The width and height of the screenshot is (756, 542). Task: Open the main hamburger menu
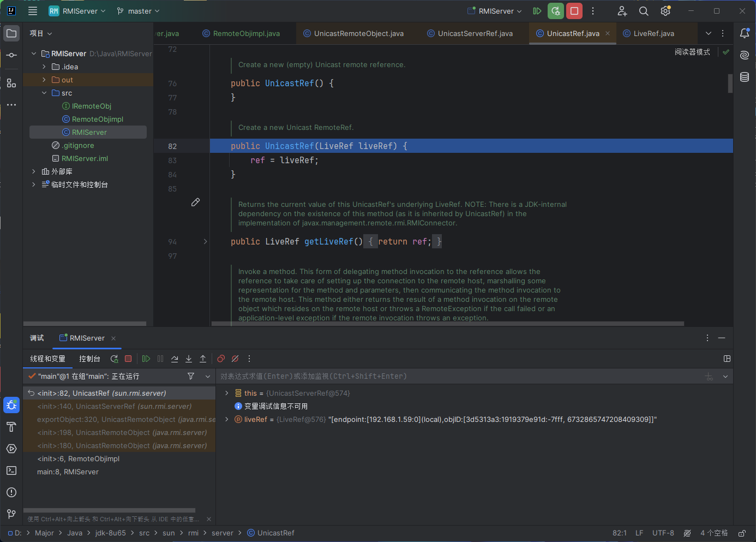[x=33, y=11]
